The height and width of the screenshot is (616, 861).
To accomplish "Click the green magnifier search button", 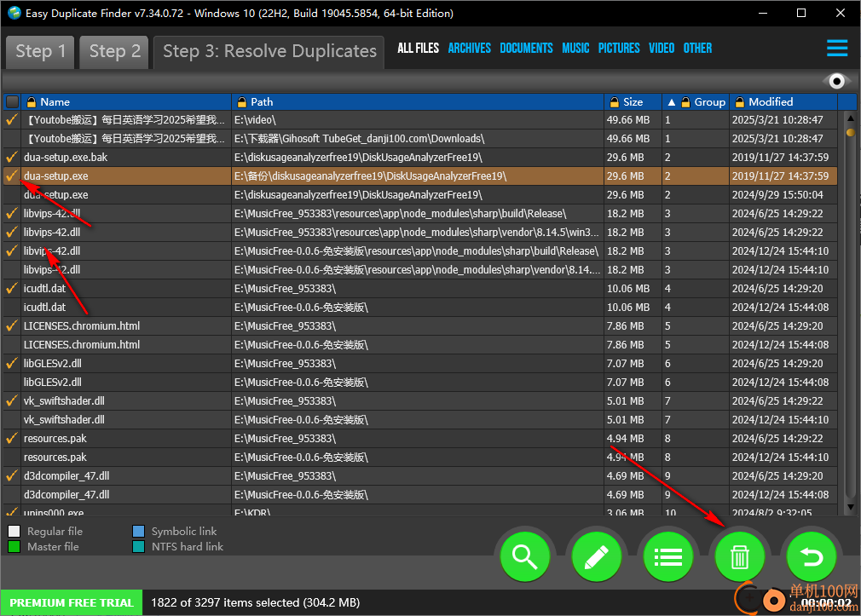I will click(524, 556).
